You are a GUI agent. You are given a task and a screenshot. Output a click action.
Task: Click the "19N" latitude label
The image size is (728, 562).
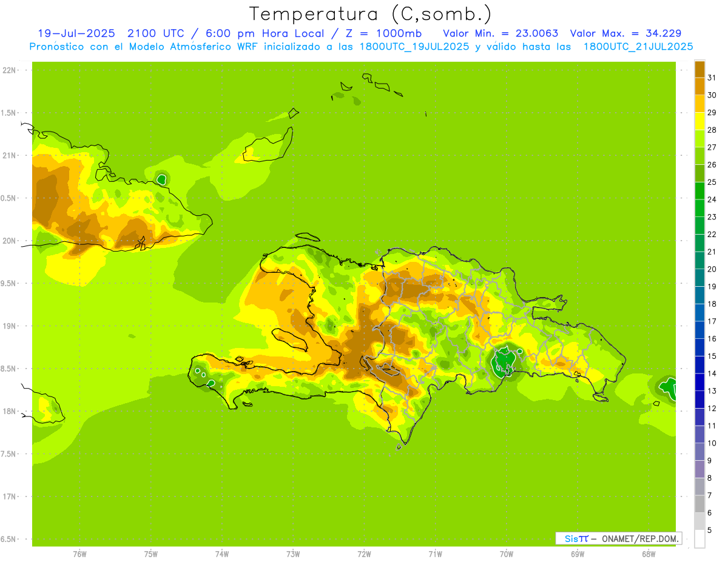[10, 326]
